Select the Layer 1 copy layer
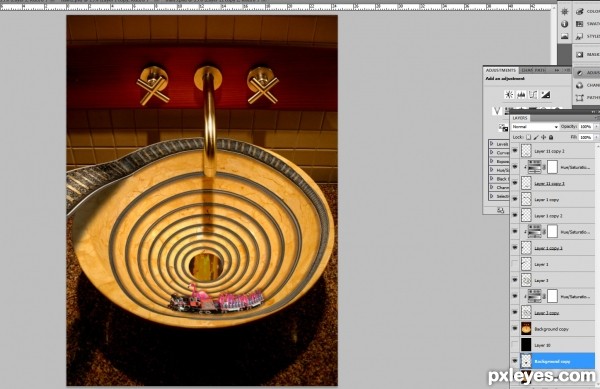This screenshot has height=389, width=600. [x=557, y=200]
